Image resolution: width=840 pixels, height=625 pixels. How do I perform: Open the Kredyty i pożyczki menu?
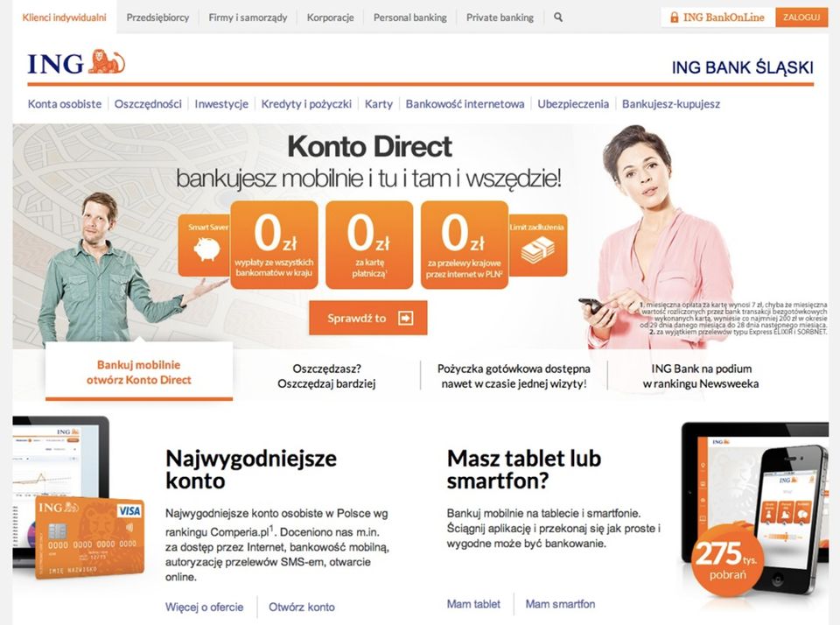point(306,104)
